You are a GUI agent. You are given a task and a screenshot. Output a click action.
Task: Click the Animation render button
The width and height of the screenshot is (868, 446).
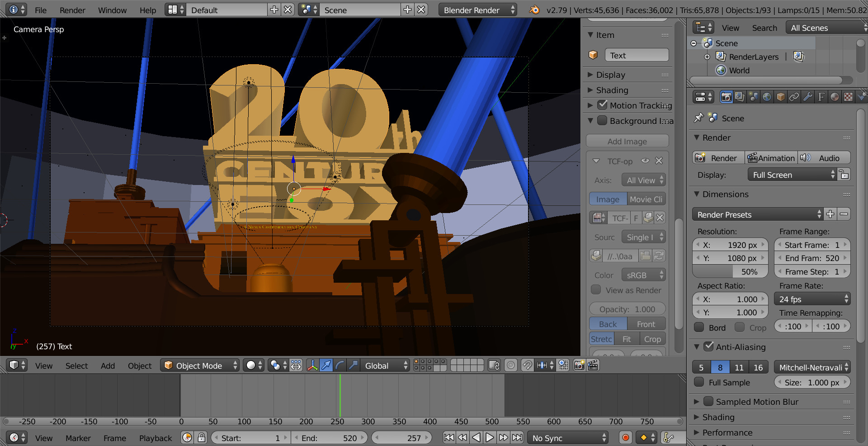[x=771, y=158]
